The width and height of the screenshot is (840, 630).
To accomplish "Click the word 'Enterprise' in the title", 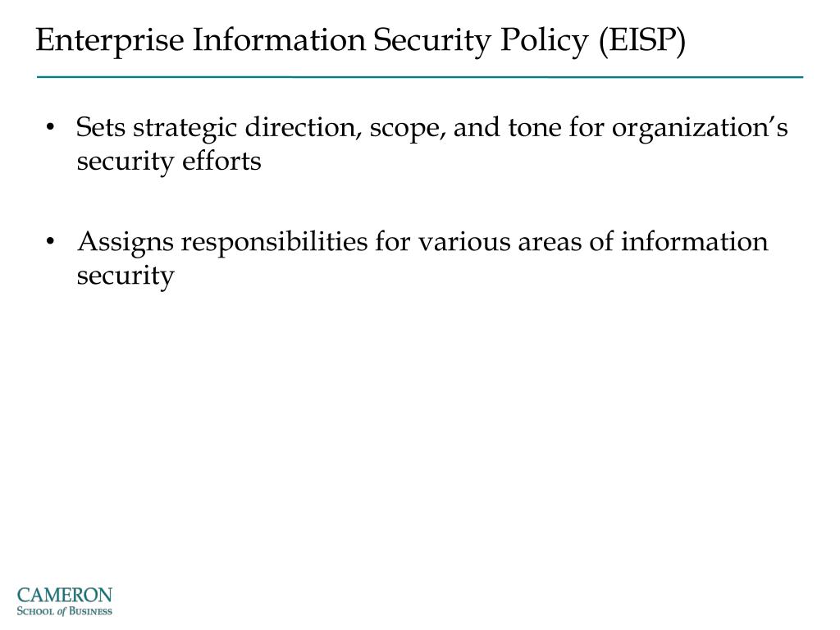I will coord(110,41).
